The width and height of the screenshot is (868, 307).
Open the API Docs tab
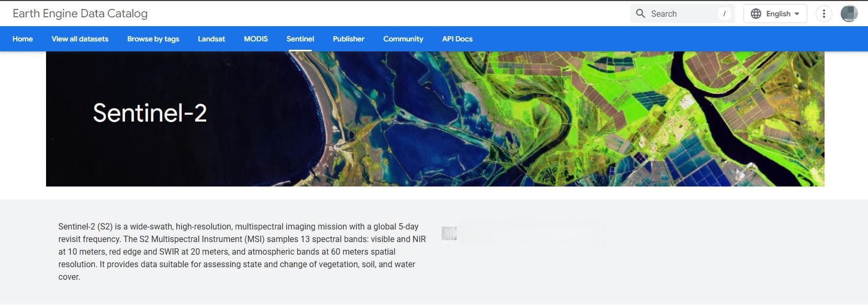(457, 39)
